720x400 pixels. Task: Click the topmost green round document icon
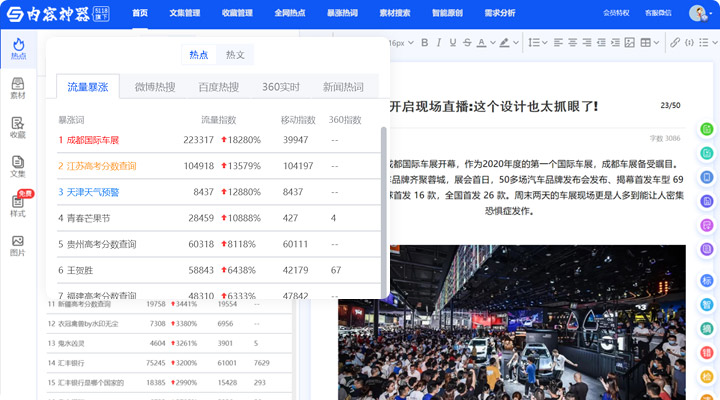point(707,129)
